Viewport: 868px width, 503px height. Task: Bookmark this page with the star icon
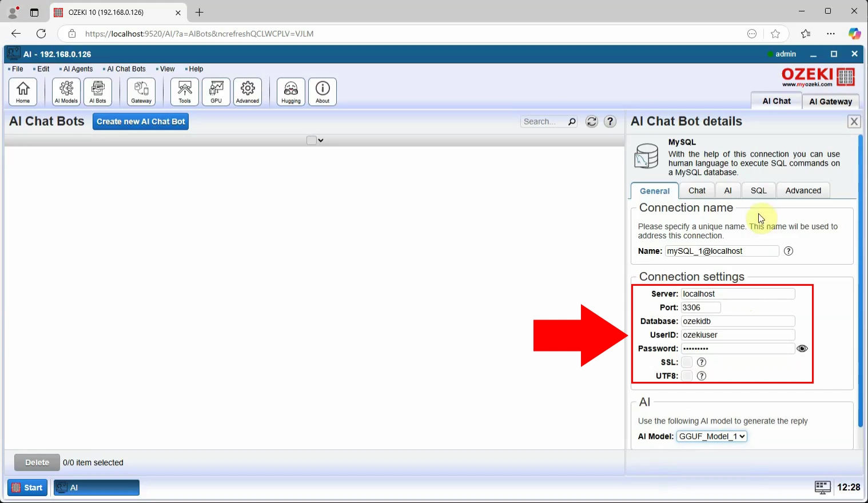775,34
